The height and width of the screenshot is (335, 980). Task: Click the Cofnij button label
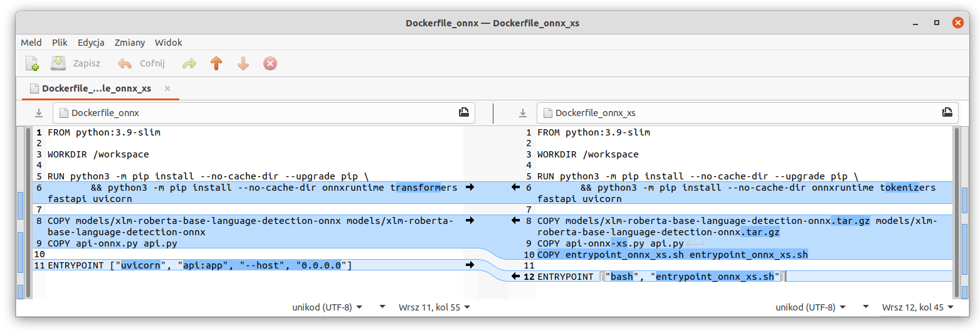pyautogui.click(x=152, y=63)
